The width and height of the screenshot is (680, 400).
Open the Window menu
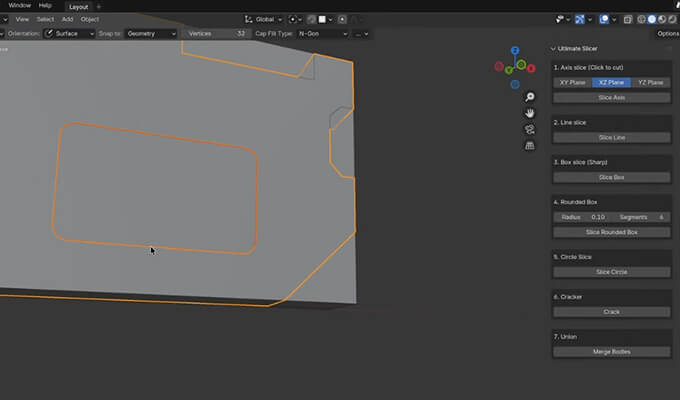[20, 5]
